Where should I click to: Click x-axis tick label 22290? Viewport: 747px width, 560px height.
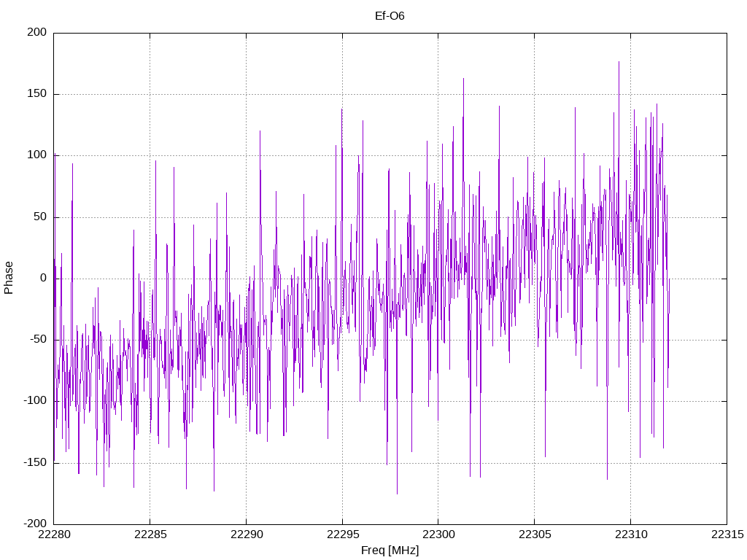247,534
